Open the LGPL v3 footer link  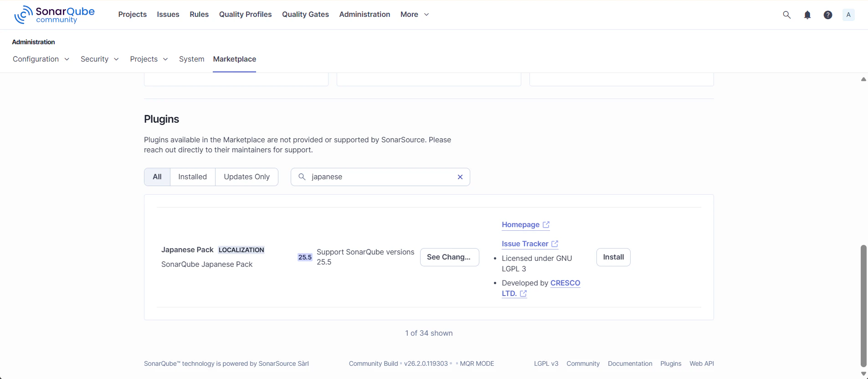pyautogui.click(x=546, y=363)
